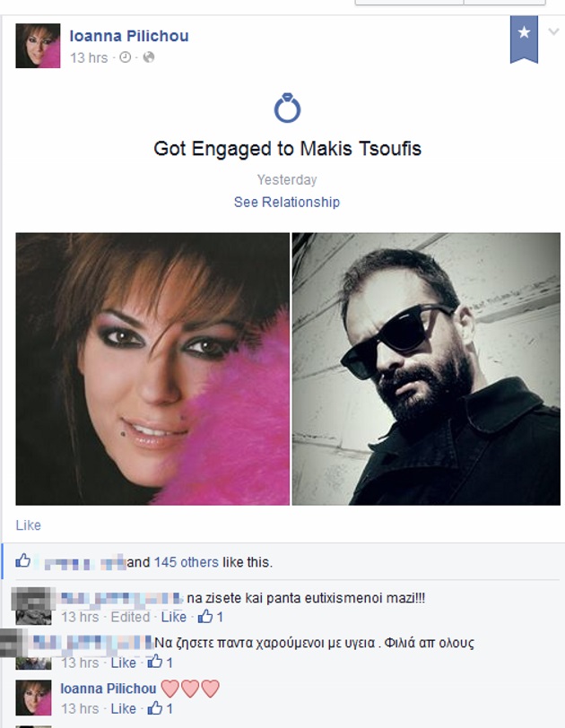Like the Greek 'Να ζησετε' comment
This screenshot has height=728, width=565.
[x=124, y=663]
